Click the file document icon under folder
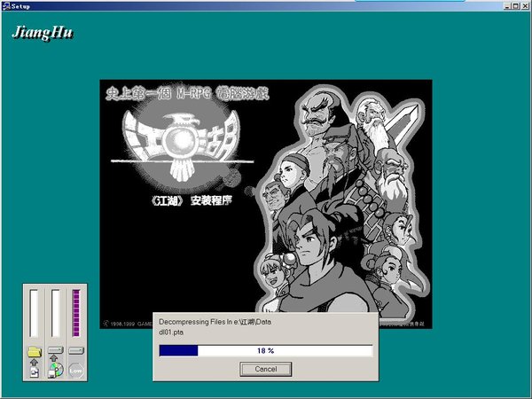The height and width of the screenshot is (399, 532). (x=35, y=372)
